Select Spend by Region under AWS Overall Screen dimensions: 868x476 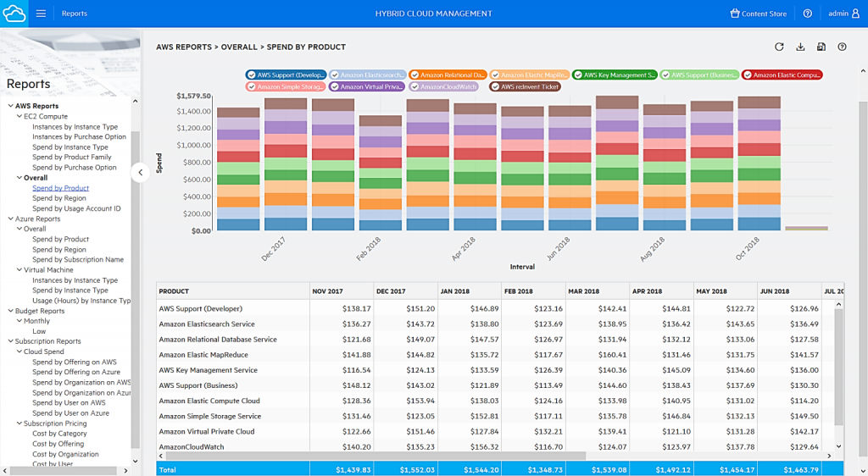point(59,198)
